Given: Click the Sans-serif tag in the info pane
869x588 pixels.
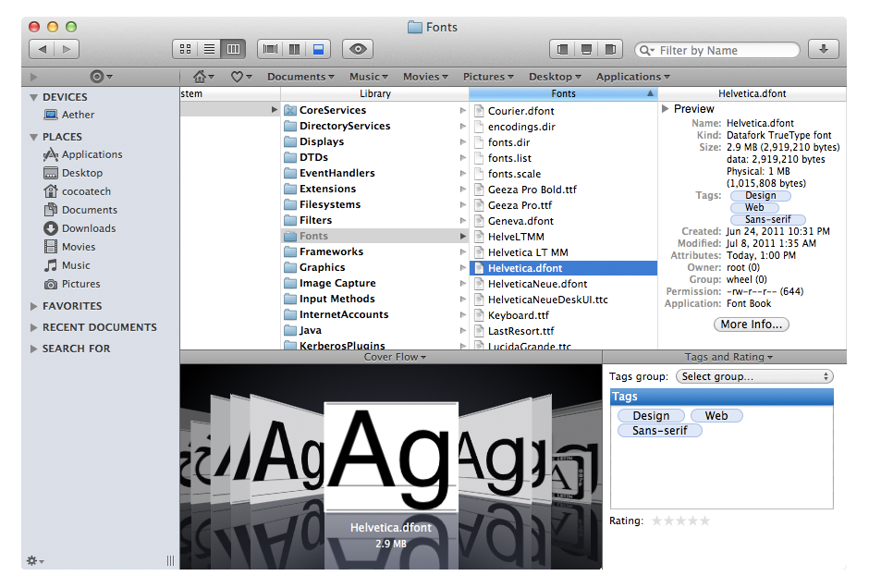Looking at the screenshot, I should 767,219.
